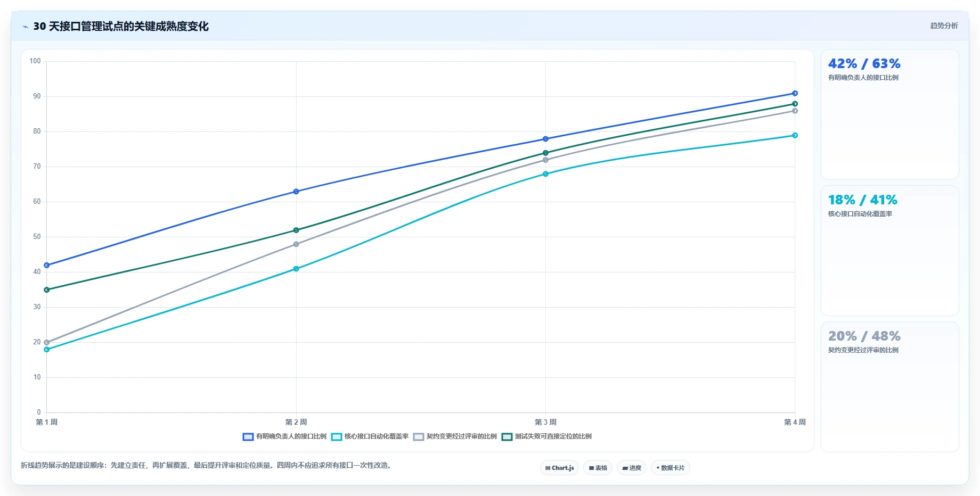The width and height of the screenshot is (980, 496).
Task: Click the trend icon beside the title
Action: click(x=25, y=27)
